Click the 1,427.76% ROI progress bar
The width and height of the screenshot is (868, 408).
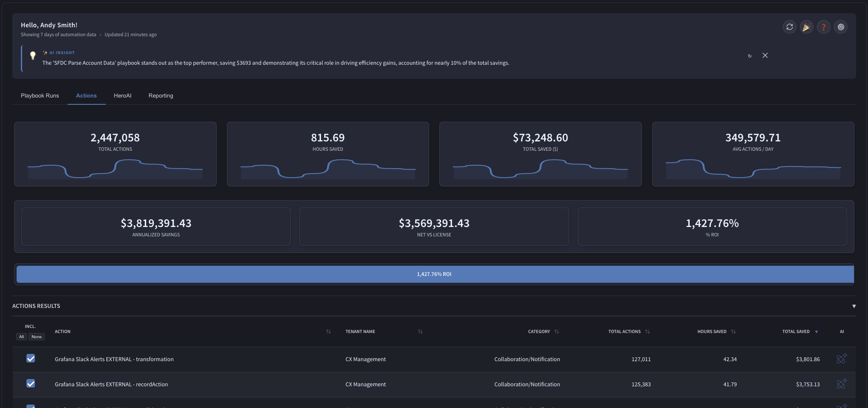(435, 274)
